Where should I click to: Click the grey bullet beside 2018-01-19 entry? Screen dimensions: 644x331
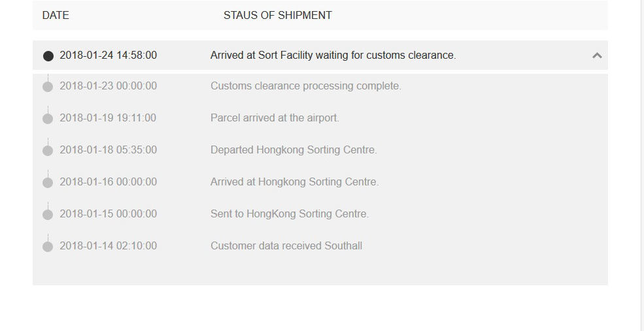48,119
